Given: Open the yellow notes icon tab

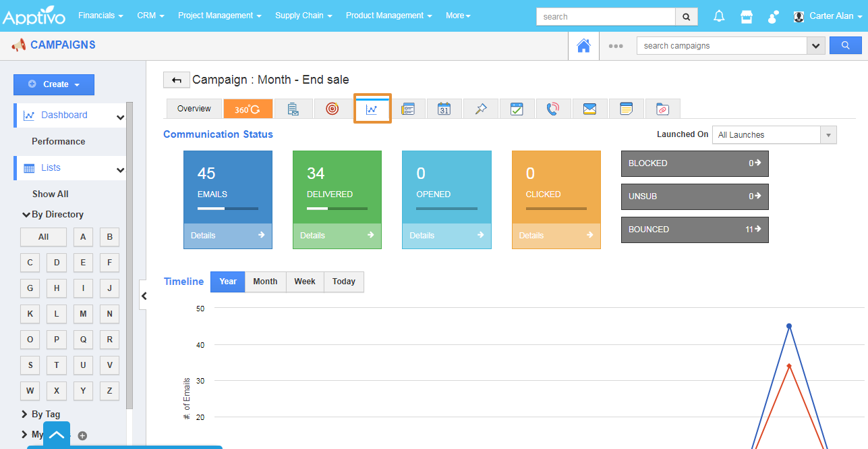Looking at the screenshot, I should (x=626, y=109).
